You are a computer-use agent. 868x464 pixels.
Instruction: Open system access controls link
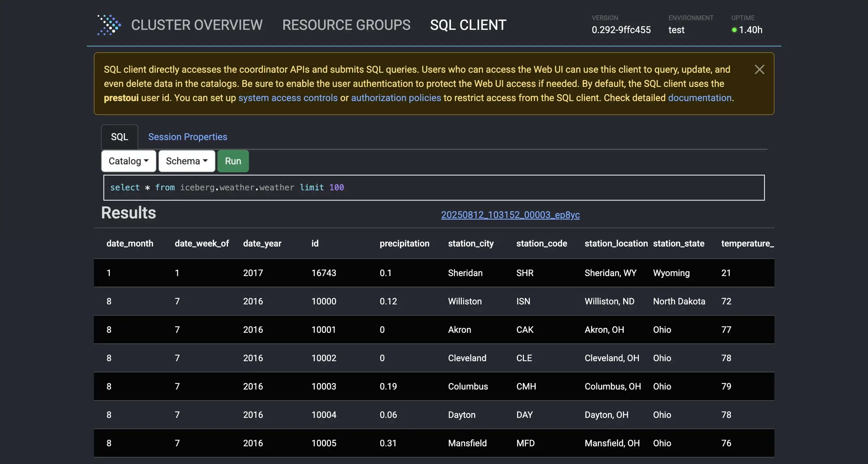(x=288, y=98)
